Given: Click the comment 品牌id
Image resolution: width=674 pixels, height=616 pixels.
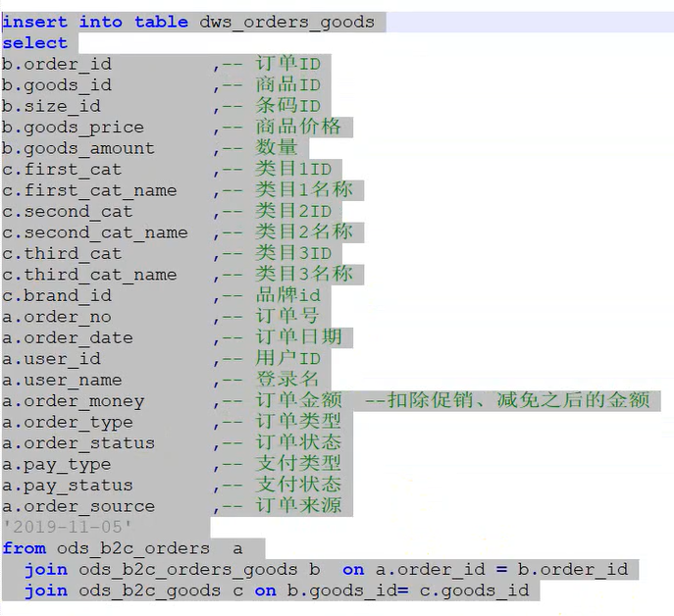Looking at the screenshot, I should tap(288, 295).
